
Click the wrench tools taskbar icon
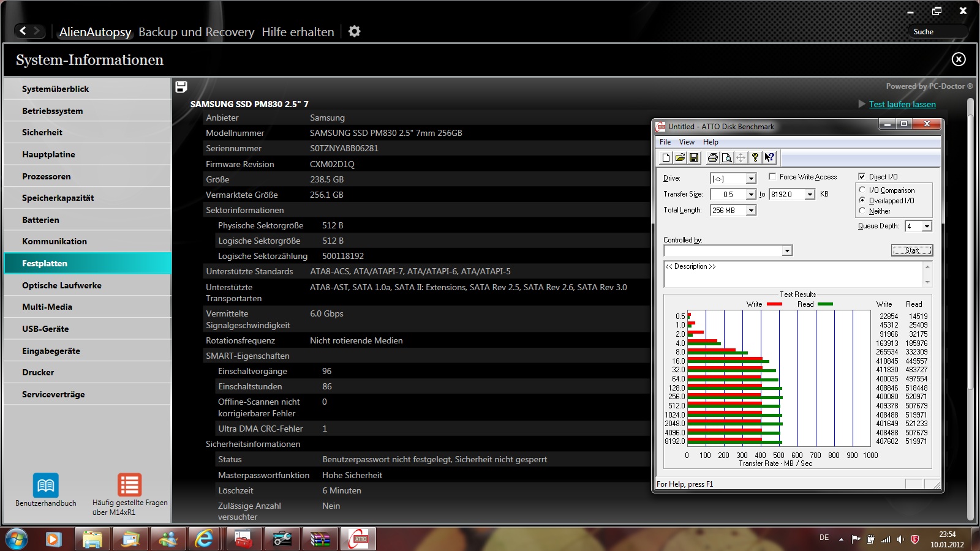pos(282,539)
